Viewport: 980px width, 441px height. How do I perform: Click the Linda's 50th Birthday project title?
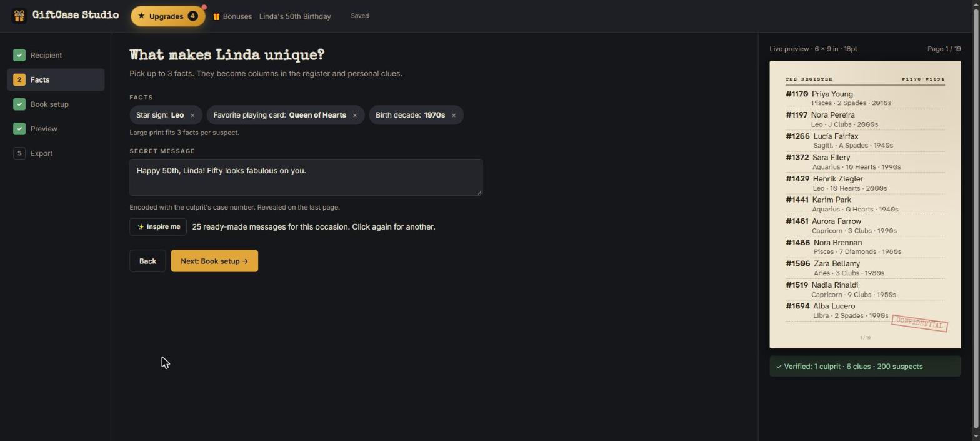coord(295,16)
